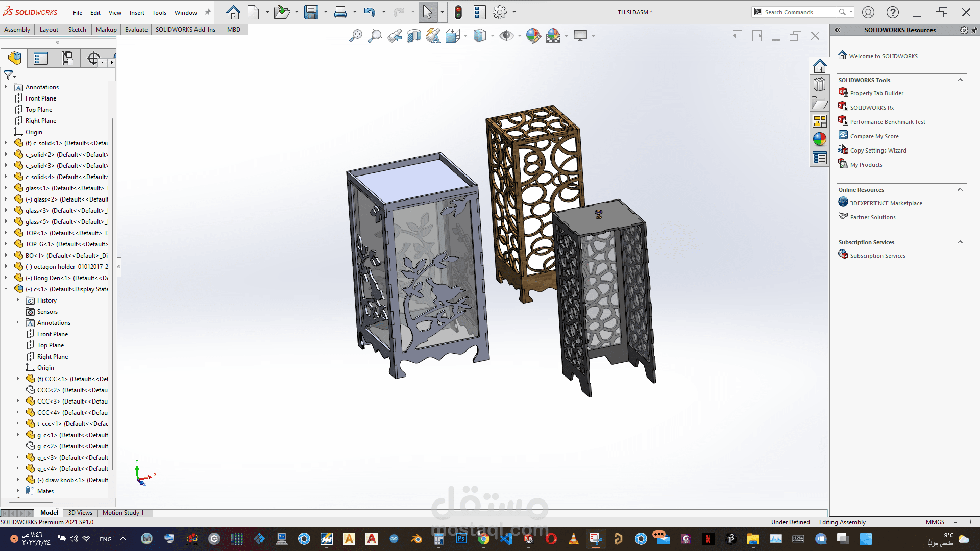Screen dimensions: 980x551
Task: Open the Design Library side tab
Action: [819, 84]
